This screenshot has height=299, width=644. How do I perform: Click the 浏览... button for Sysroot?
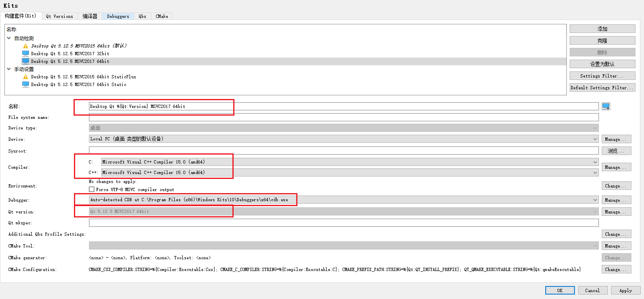(x=616, y=151)
